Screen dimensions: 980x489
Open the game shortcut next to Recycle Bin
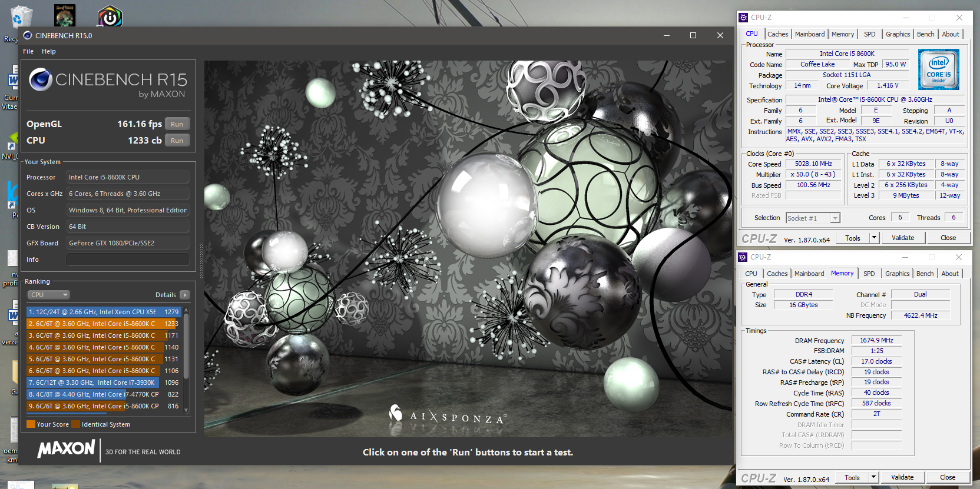pos(65,15)
